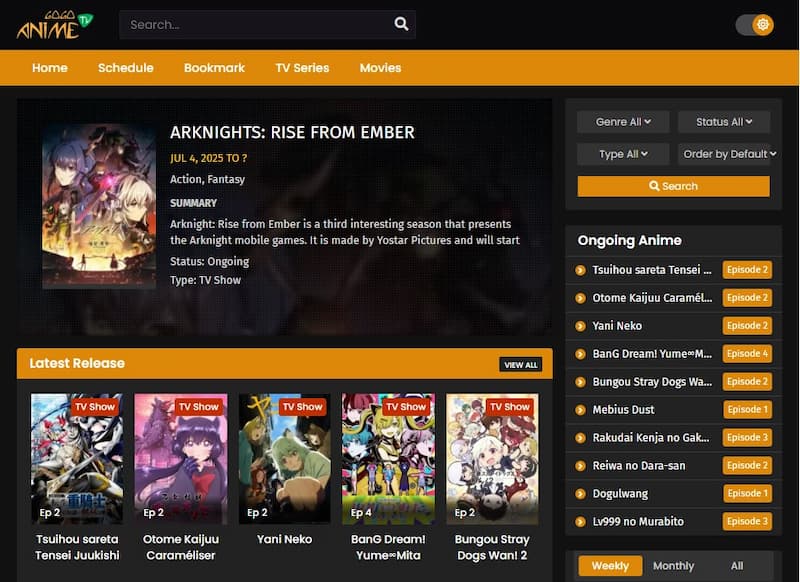
Task: Open Lv999 no Murabito ongoing link
Action: pyautogui.click(x=638, y=522)
